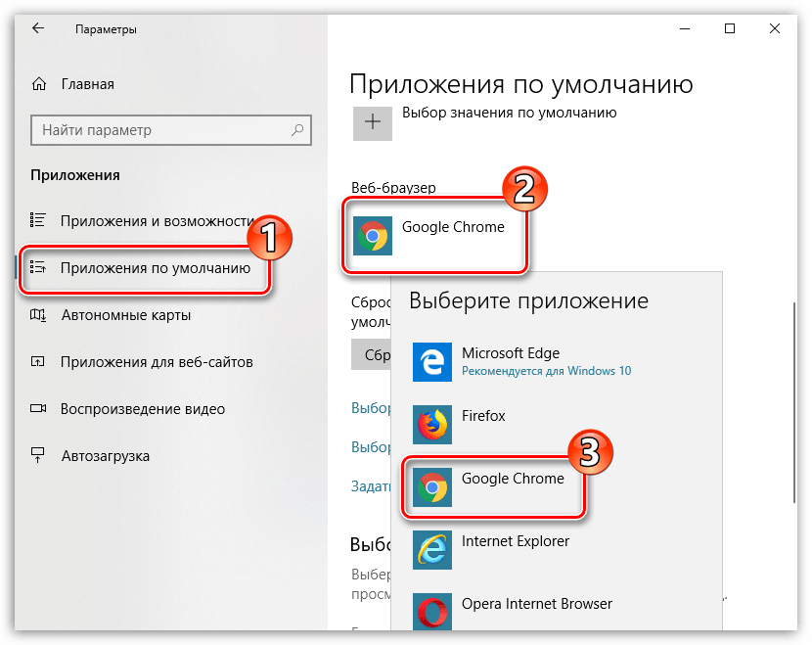Image resolution: width=812 pixels, height=645 pixels.
Task: Click the Firefox icon
Action: click(x=431, y=425)
